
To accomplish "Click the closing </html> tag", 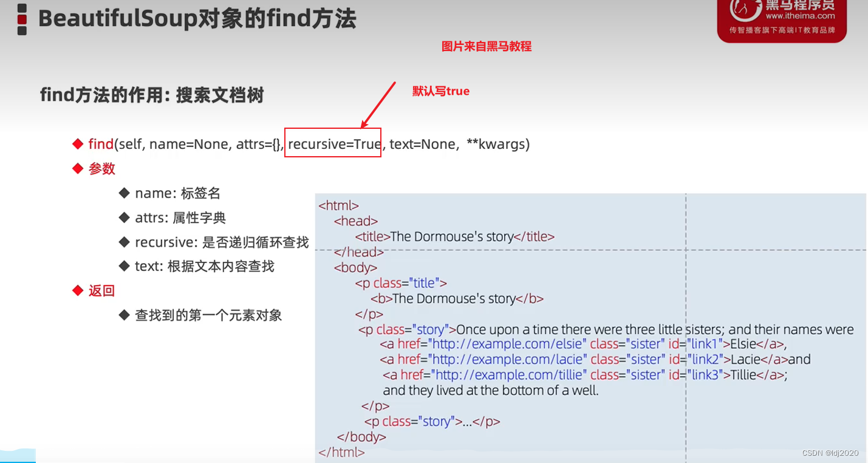I will [x=341, y=453].
